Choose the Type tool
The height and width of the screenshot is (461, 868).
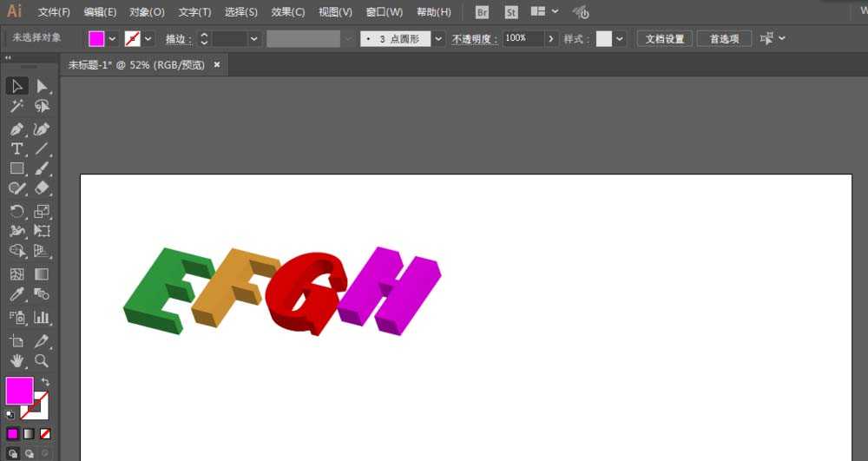16,148
